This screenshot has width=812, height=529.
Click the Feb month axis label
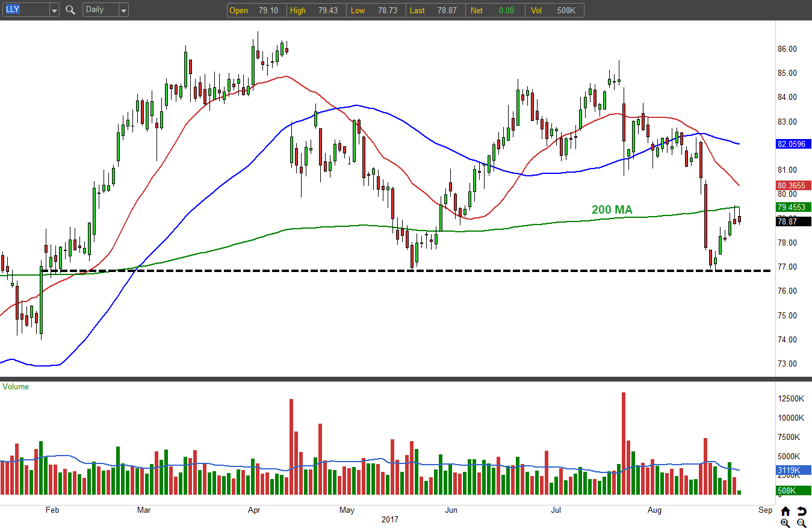52,510
